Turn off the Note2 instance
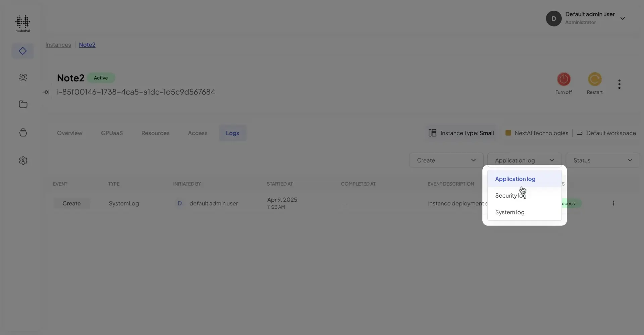644x335 pixels. point(563,79)
